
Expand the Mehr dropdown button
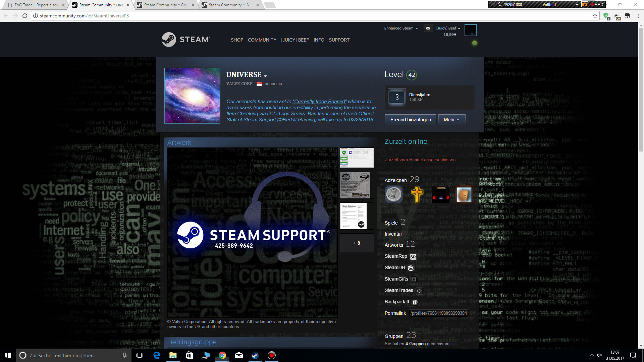[451, 120]
